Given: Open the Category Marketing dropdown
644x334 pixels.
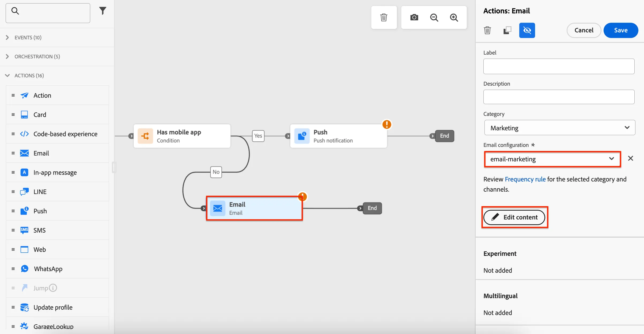Looking at the screenshot, I should pyautogui.click(x=560, y=128).
